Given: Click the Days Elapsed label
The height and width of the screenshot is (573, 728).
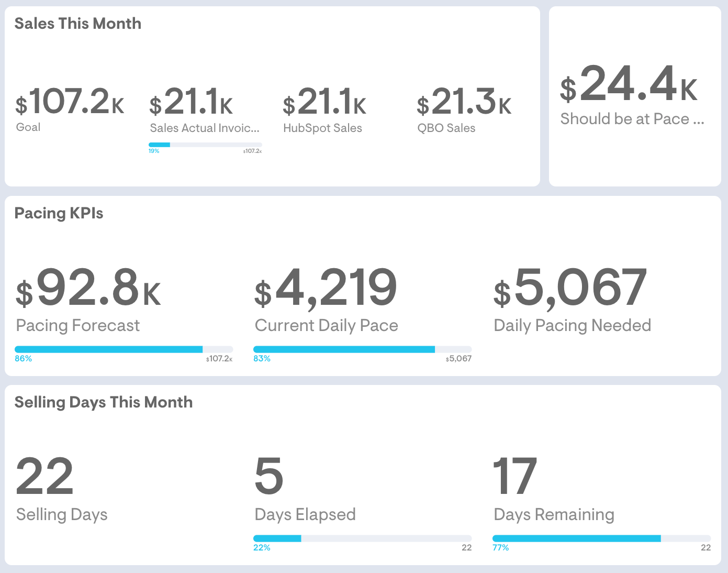Looking at the screenshot, I should [305, 515].
